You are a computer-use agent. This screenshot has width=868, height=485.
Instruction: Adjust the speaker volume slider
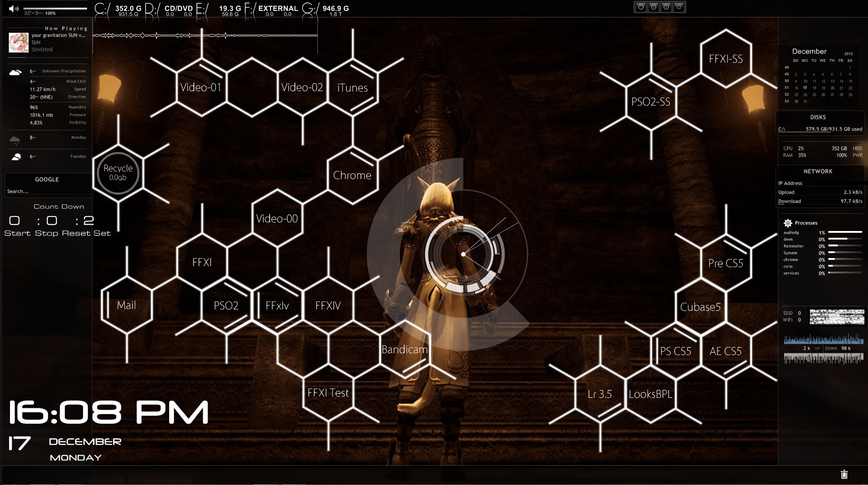click(55, 9)
